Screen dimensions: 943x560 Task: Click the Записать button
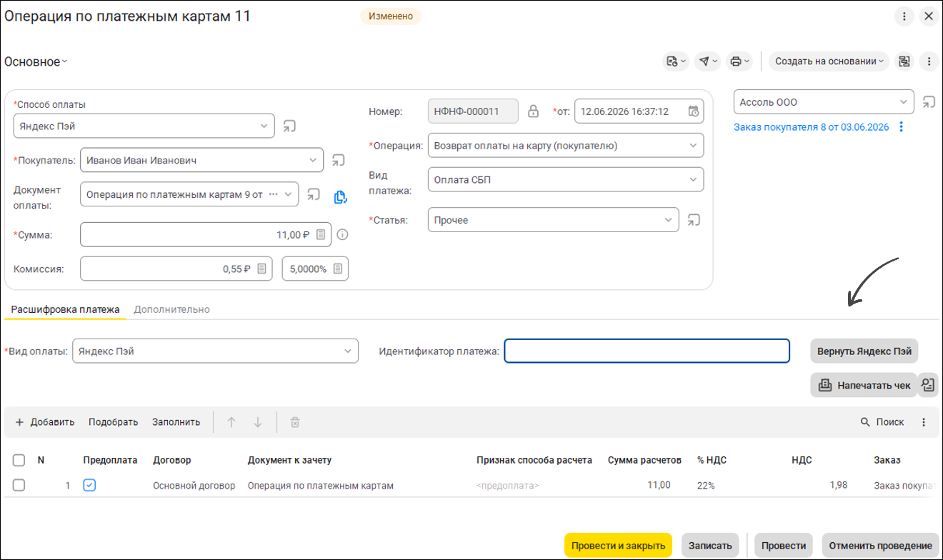[x=710, y=545]
